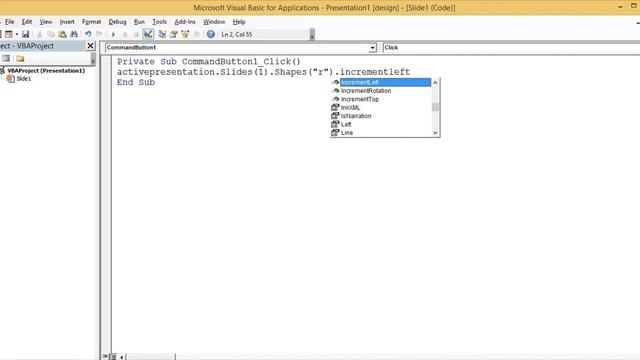
Task: Click View Object icon in Project pane
Action: click(6, 58)
